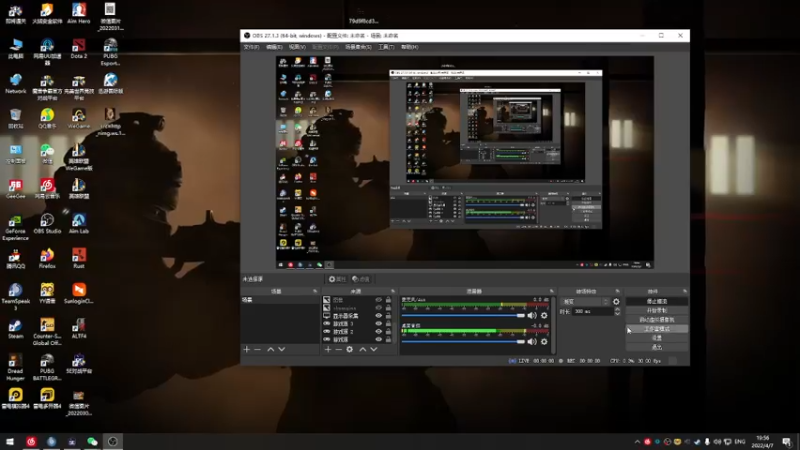Screen dimensions: 800x450
Task: Click the 退出 exit button in controls
Action: point(657,347)
